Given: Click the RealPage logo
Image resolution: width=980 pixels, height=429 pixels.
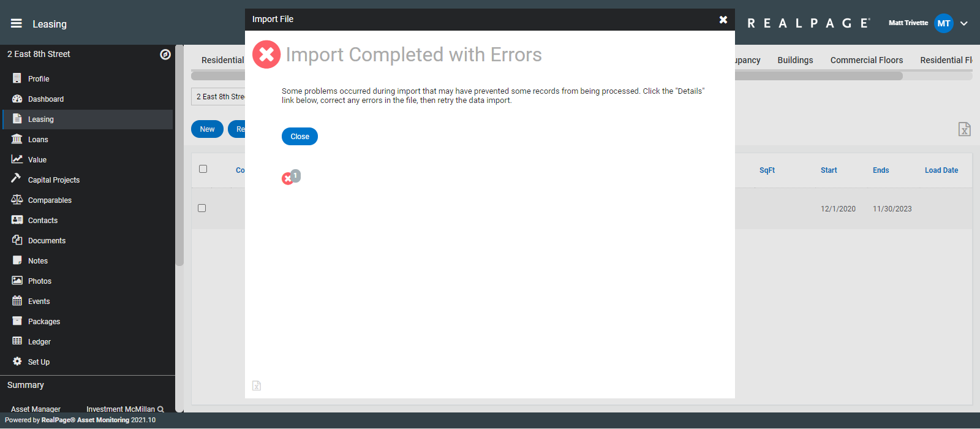Looking at the screenshot, I should coord(809,23).
